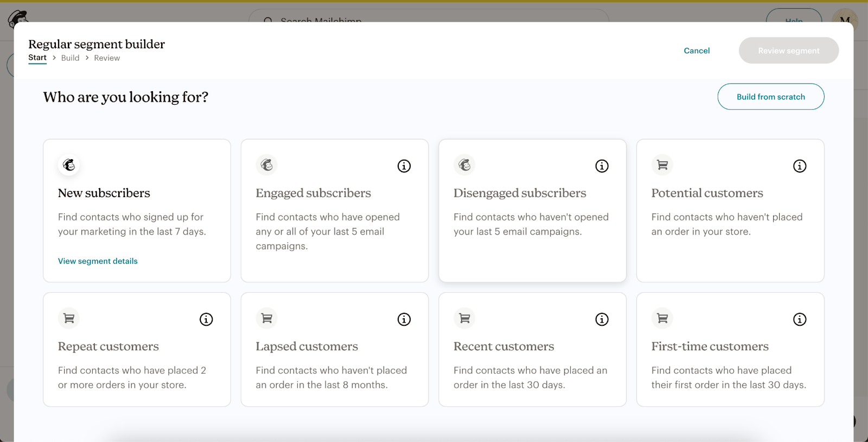Click text 'signed up for your marketing in the last 7 days'
868x442 pixels.
[132, 224]
